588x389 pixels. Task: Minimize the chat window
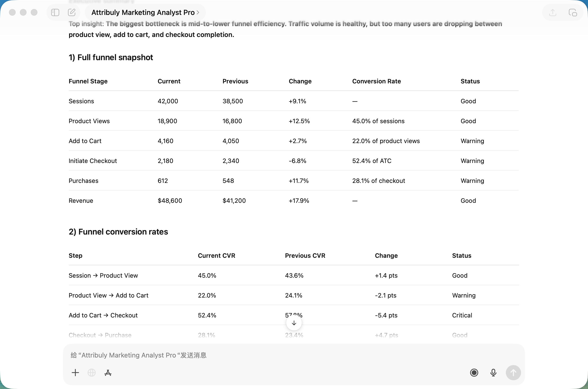point(23,12)
